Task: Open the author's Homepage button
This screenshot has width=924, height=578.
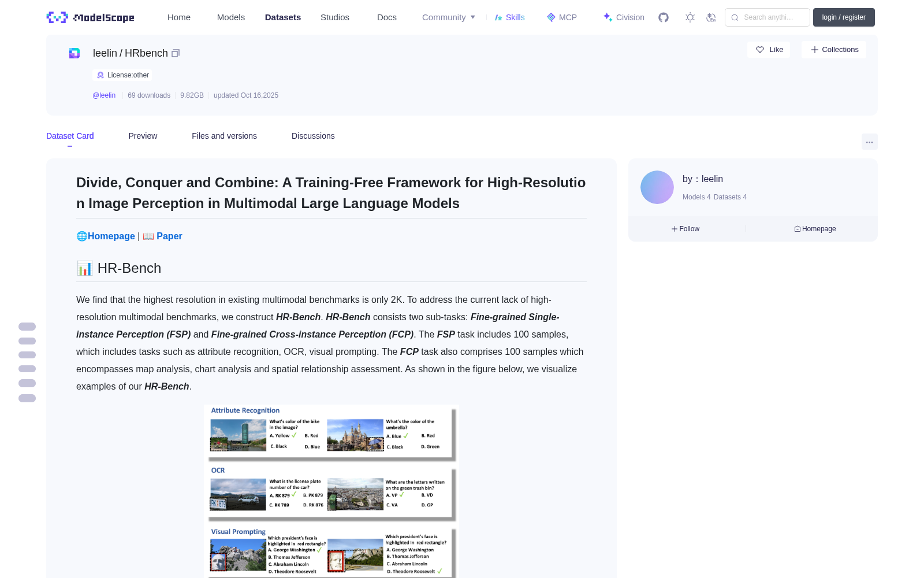Action: [x=815, y=229]
